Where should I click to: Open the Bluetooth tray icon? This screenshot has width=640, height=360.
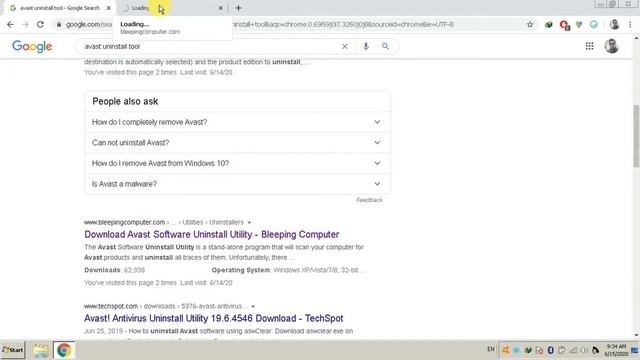pos(550,350)
